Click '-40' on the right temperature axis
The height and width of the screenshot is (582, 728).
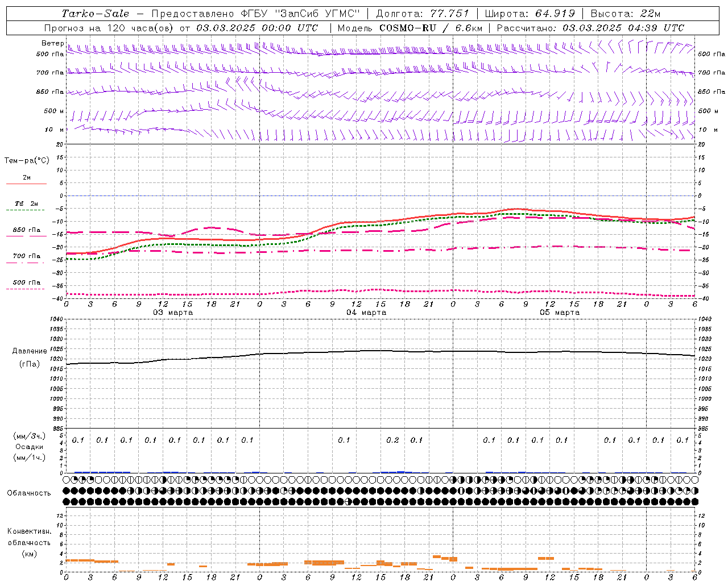coord(703,299)
